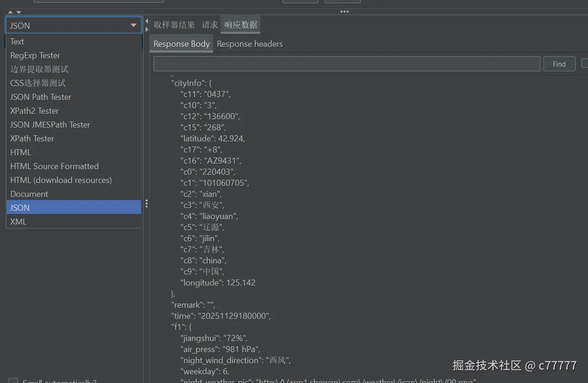Viewport: 588px width, 383px height.
Task: Open the 请求 tab
Action: 209,25
